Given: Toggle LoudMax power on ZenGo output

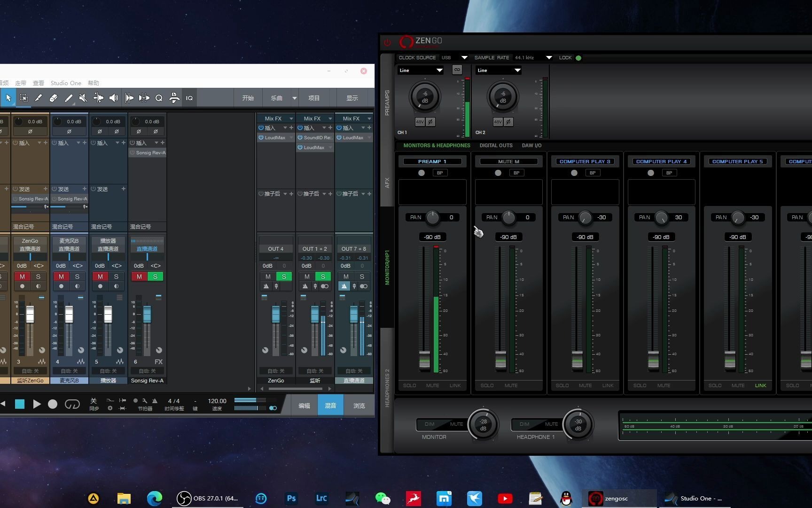Looking at the screenshot, I should (261, 138).
